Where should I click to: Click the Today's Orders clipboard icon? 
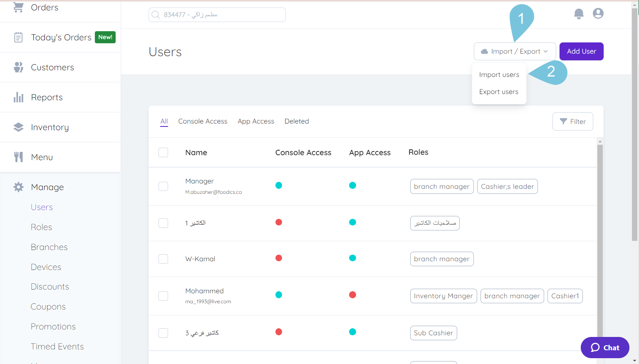point(18,37)
